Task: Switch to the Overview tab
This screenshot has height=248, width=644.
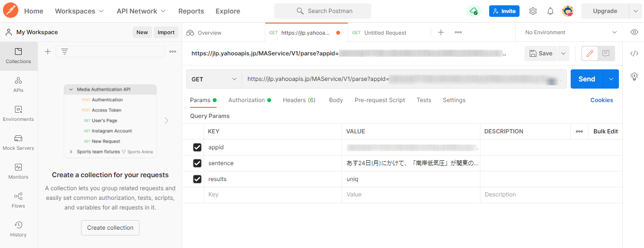Action: pos(204,33)
